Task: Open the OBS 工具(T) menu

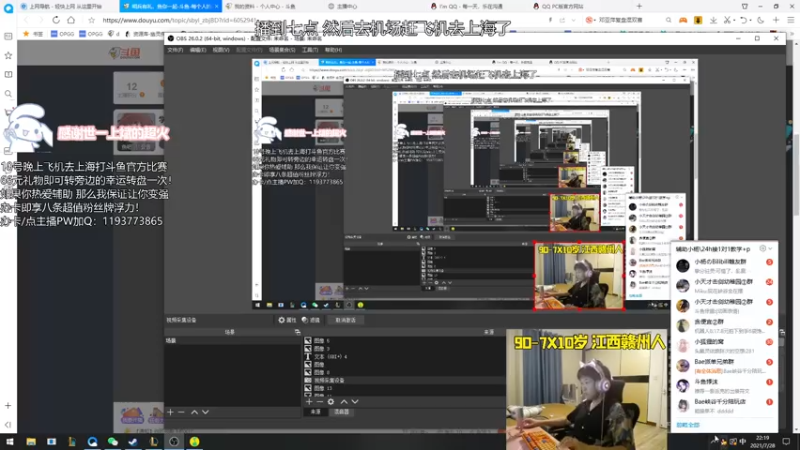Action: 310,50
